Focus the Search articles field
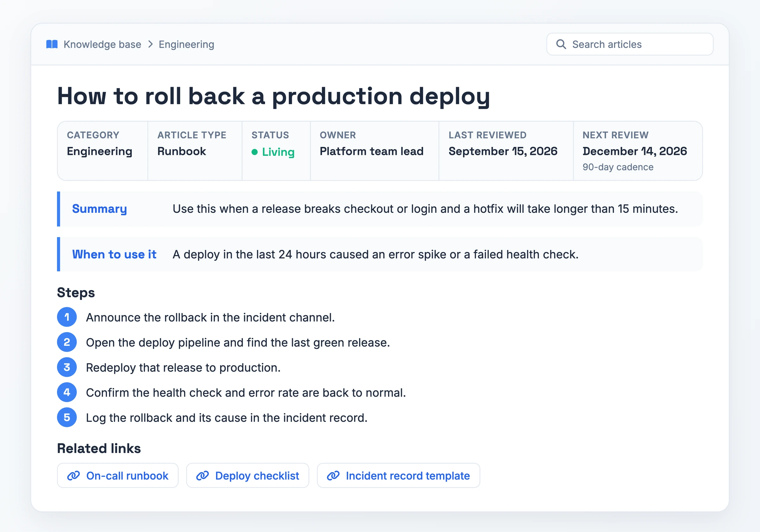 click(630, 44)
